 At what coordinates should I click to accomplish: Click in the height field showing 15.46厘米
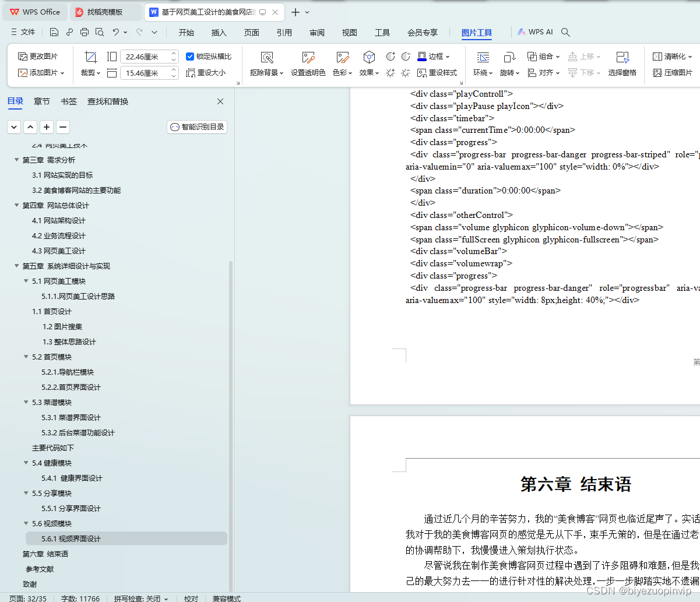point(145,73)
